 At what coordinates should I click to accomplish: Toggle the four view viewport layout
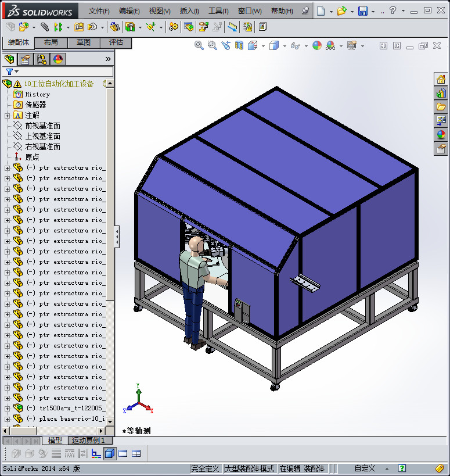click(136, 453)
